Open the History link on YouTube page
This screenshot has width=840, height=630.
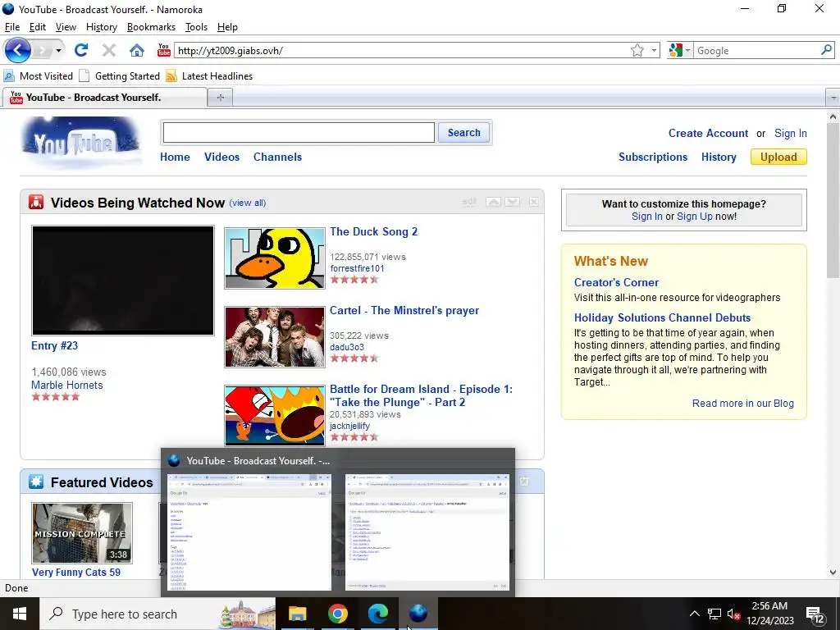point(719,157)
